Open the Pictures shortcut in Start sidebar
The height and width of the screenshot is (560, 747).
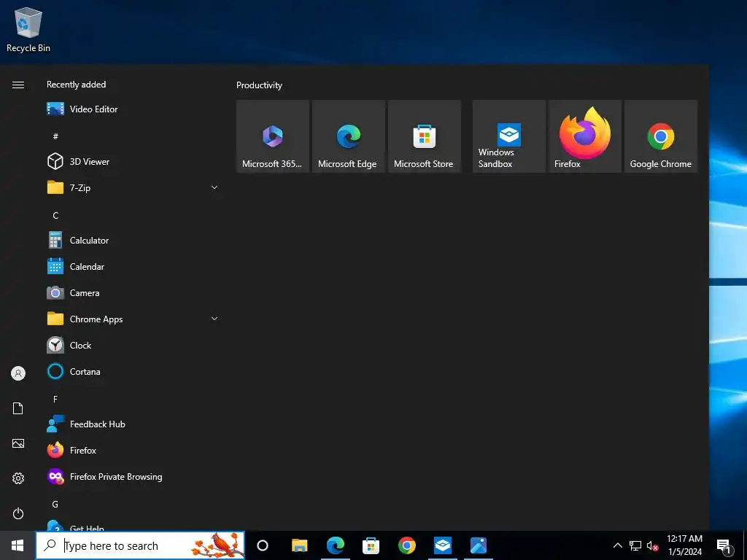tap(18, 443)
